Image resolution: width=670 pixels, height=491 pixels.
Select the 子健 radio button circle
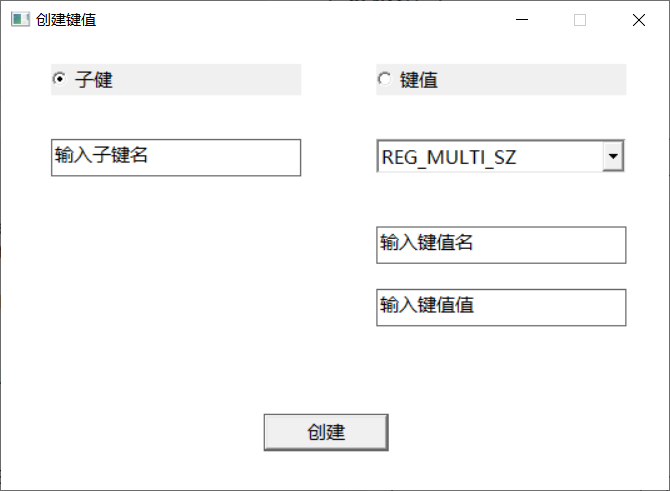pos(59,80)
